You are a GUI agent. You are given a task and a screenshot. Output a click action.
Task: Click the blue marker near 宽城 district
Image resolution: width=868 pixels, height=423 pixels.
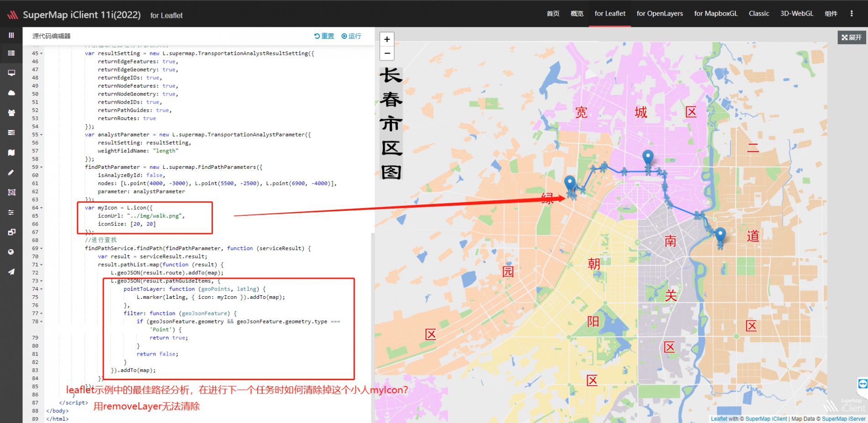648,157
